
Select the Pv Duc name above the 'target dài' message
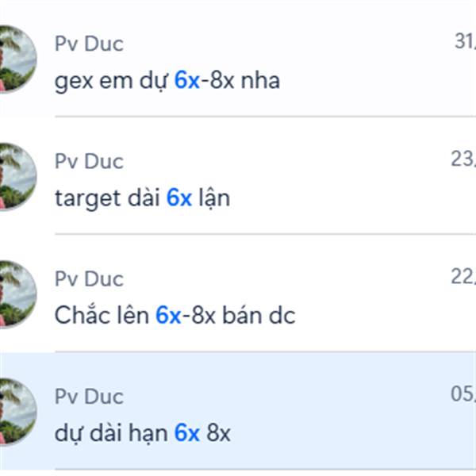[89, 161]
